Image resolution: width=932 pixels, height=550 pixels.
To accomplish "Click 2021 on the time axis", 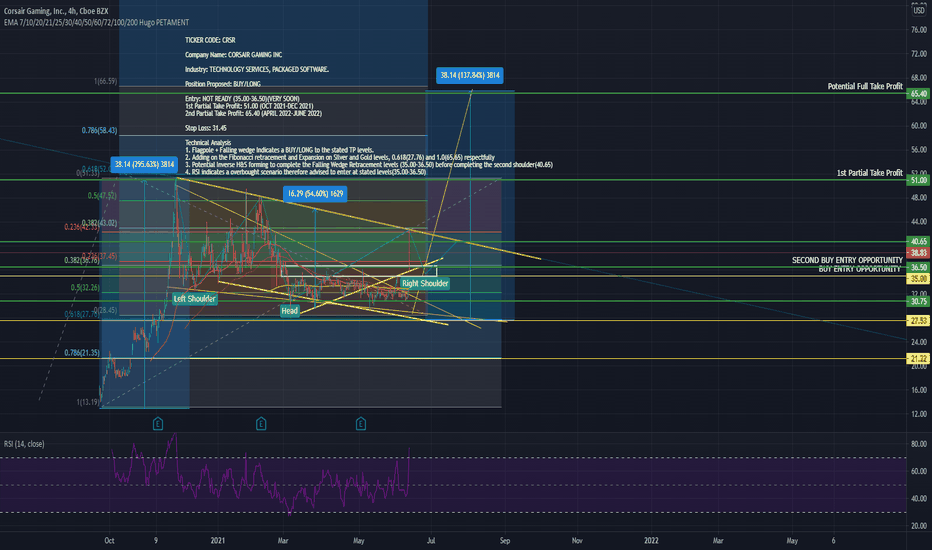I will pos(218,540).
